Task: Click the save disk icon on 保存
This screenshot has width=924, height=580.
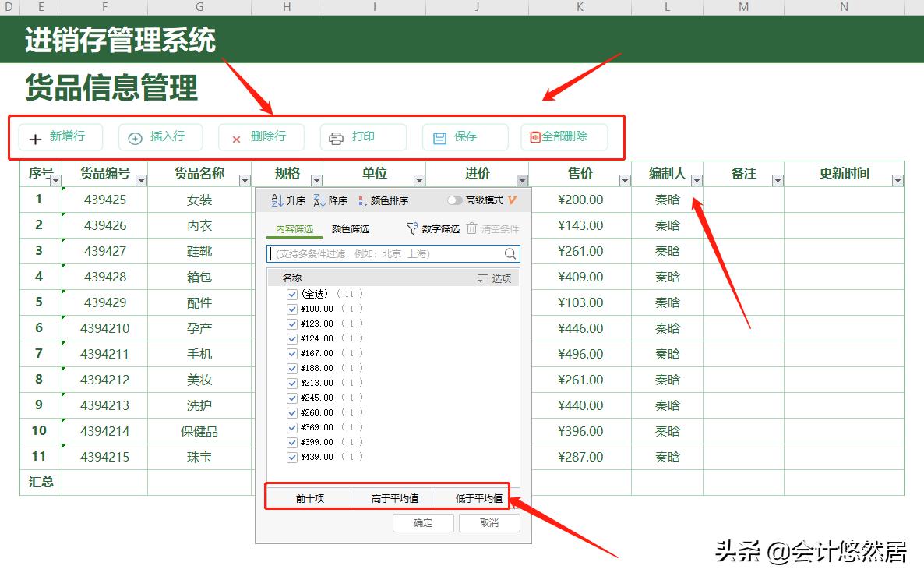Action: [441, 137]
